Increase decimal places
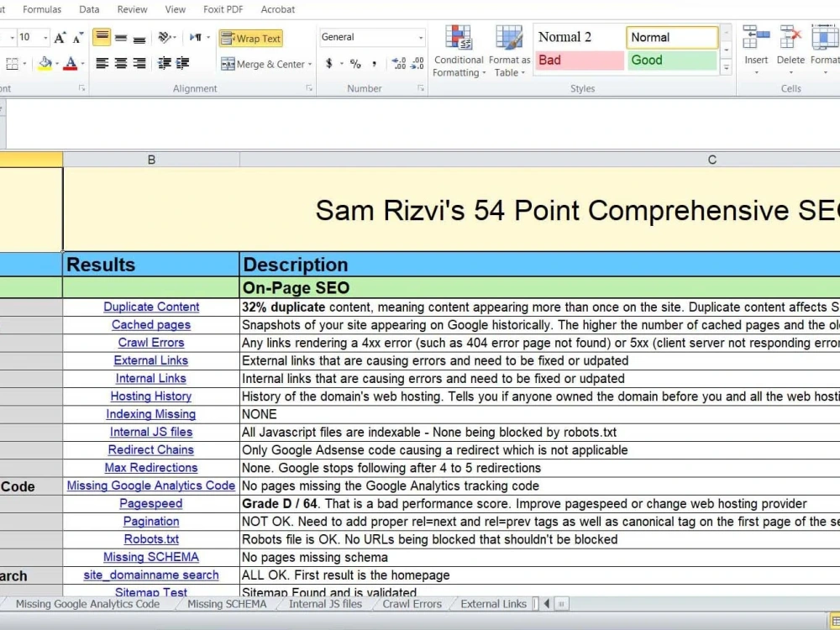840x630 pixels. point(398,64)
